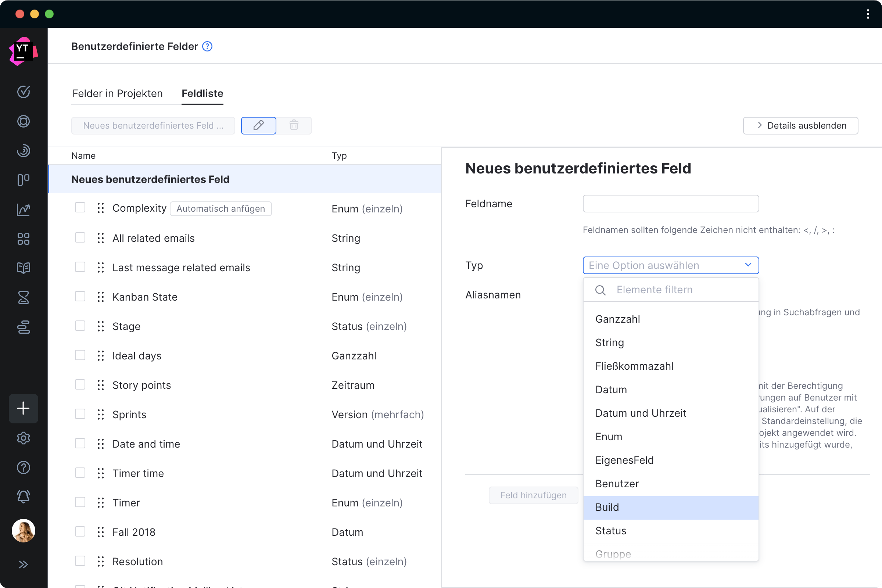Viewport: 882px width, 588px height.
Task: Switch to the Felder in Projekten tab
Action: [x=118, y=93]
